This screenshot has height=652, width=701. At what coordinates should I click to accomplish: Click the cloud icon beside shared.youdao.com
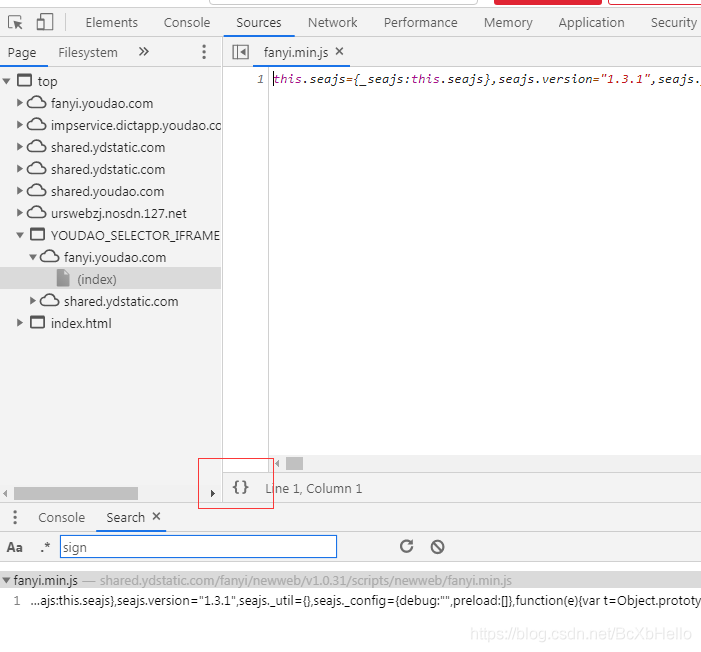36,191
